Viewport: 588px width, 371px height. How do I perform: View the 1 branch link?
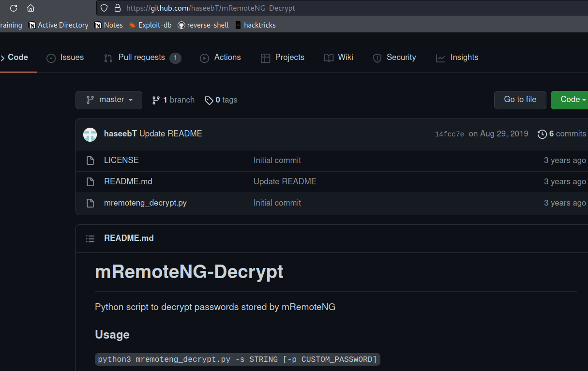point(173,100)
